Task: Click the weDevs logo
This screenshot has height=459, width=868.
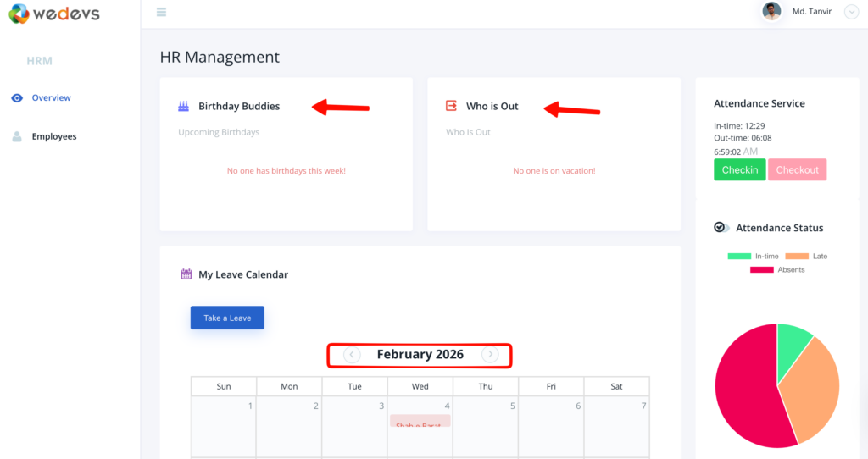Action: [54, 14]
